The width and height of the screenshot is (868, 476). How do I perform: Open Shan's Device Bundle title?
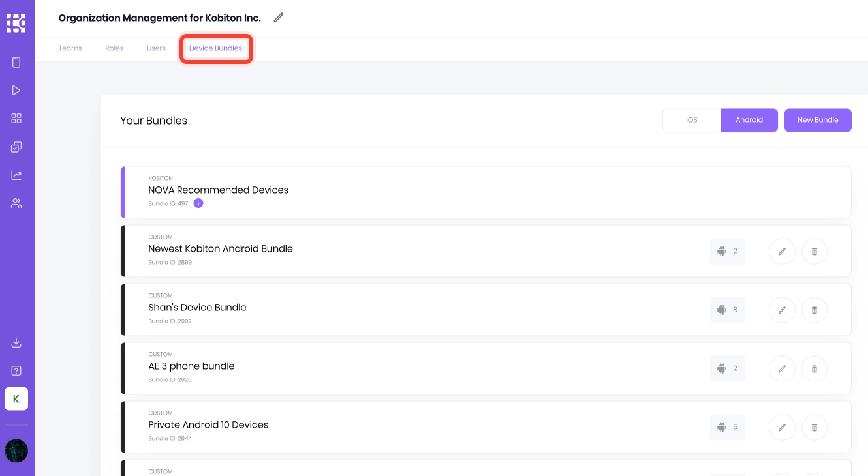(x=197, y=307)
